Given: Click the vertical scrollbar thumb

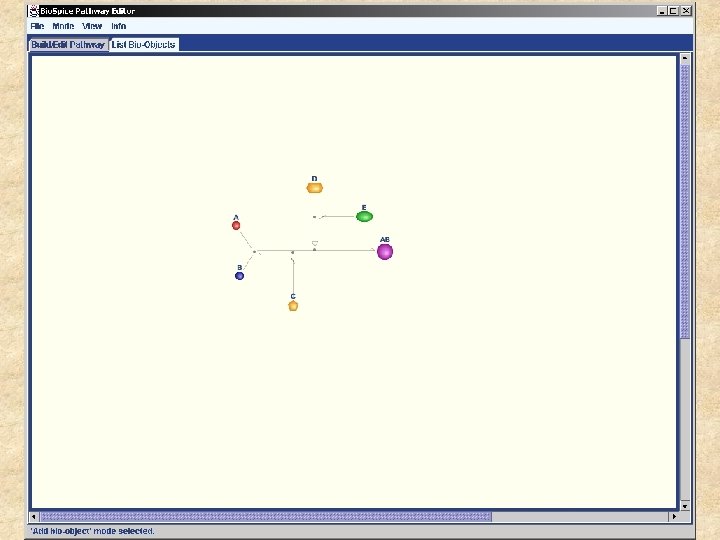Looking at the screenshot, I should click(685, 202).
